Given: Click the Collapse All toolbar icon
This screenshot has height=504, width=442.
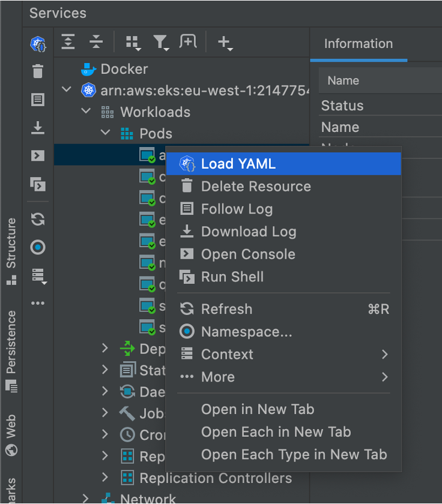Looking at the screenshot, I should coord(96,42).
